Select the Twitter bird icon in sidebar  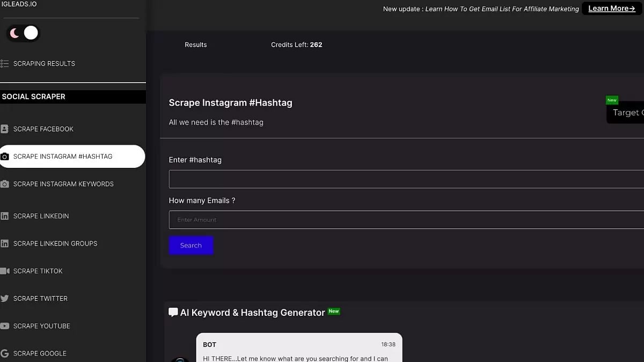[5, 298]
